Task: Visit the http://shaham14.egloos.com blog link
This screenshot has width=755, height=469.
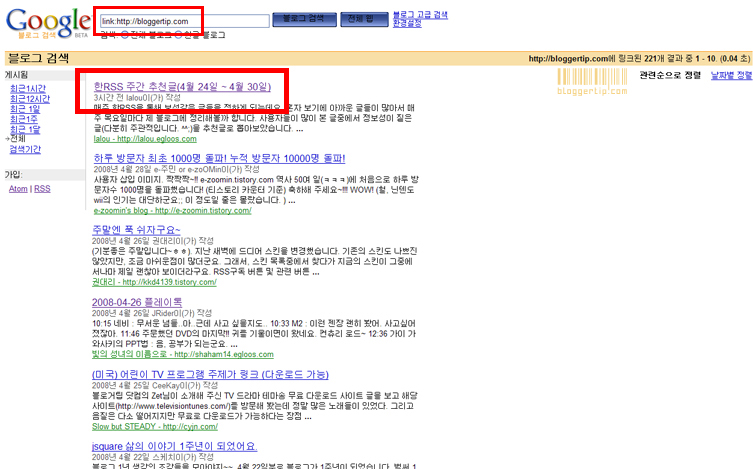Action: pyautogui.click(x=182, y=354)
